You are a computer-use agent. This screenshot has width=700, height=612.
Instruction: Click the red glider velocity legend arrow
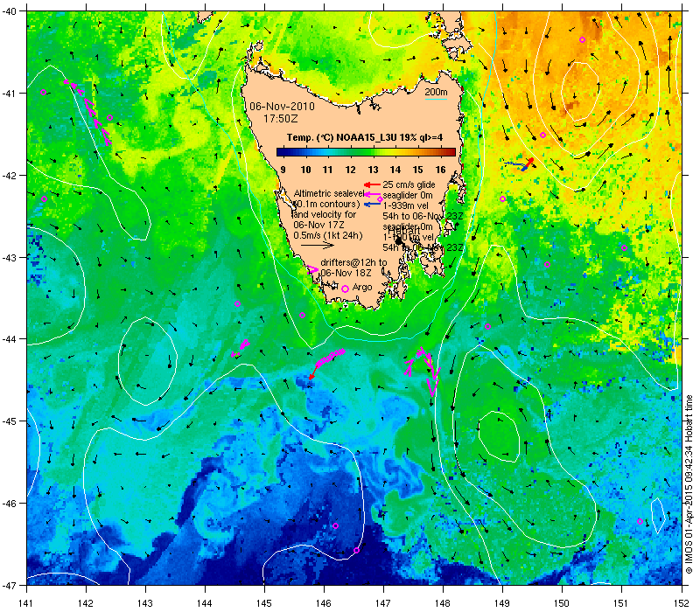pyautogui.click(x=372, y=184)
